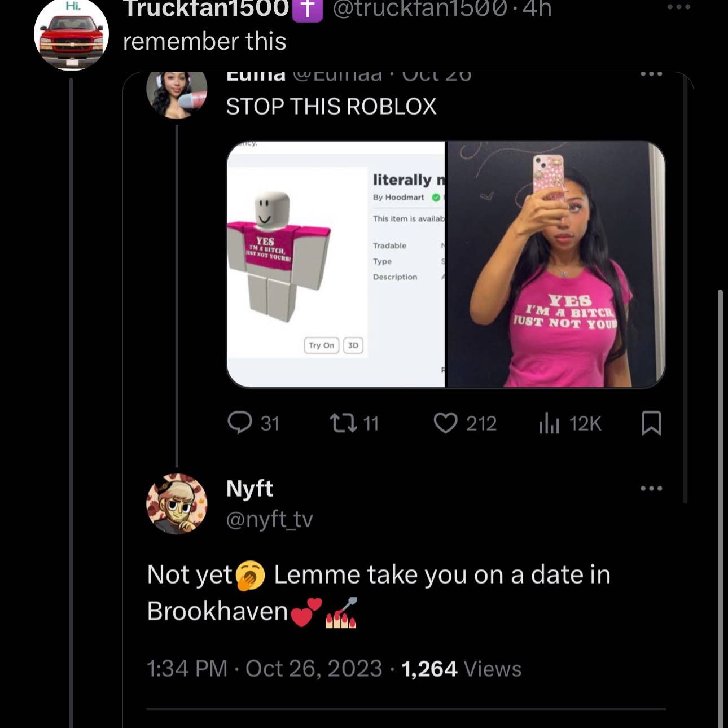
Task: Bookmark the STOP THIS ROBLOX tweet
Action: (651, 423)
